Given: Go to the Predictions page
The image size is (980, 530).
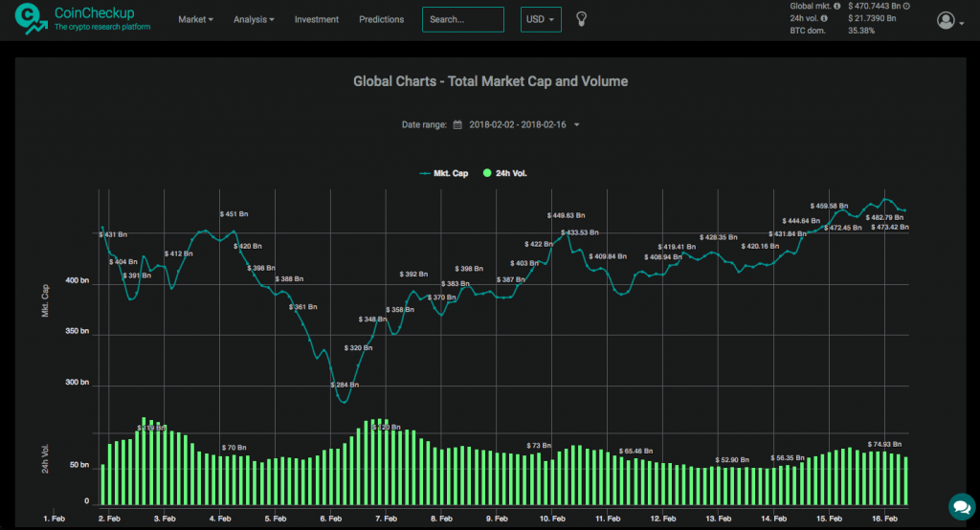Looking at the screenshot, I should [x=381, y=19].
